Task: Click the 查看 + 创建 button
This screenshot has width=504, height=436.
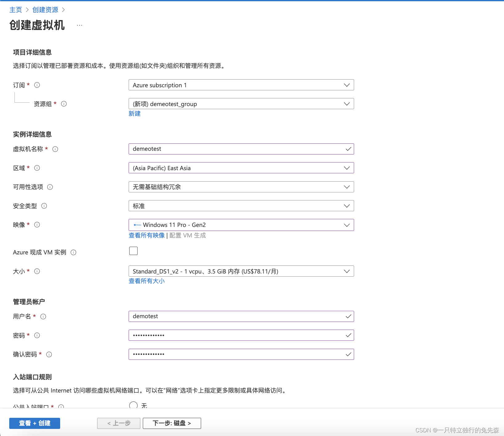Action: click(x=35, y=423)
